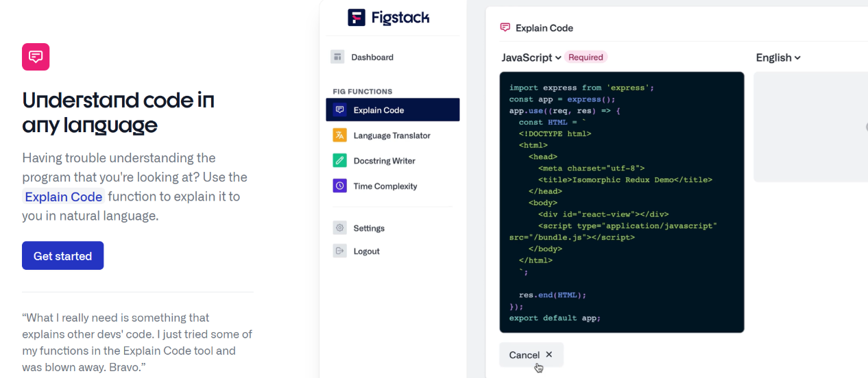Click the red icon beside Explain Code title
Image resolution: width=868 pixels, height=378 pixels.
tap(505, 27)
